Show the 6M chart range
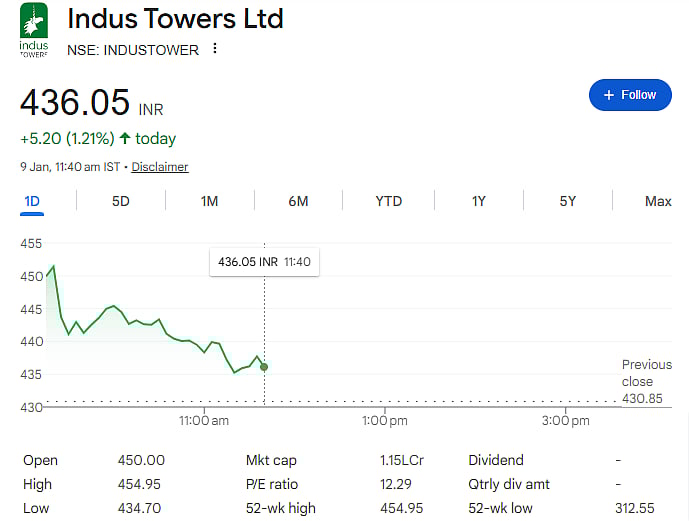 coord(298,201)
